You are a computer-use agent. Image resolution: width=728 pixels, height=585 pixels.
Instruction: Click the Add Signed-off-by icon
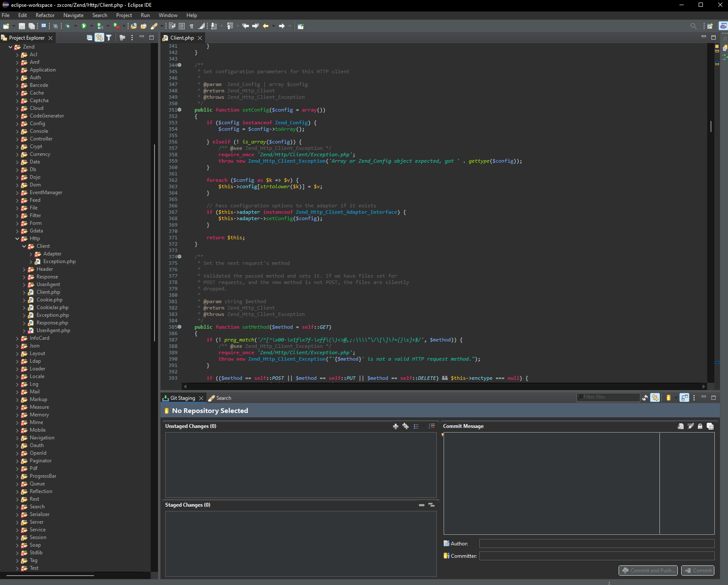(x=691, y=426)
